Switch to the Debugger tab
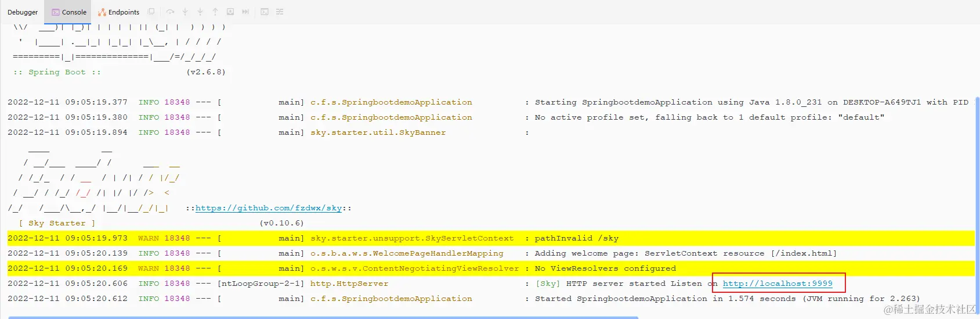Viewport: 980px width, 319px height. coord(23,12)
